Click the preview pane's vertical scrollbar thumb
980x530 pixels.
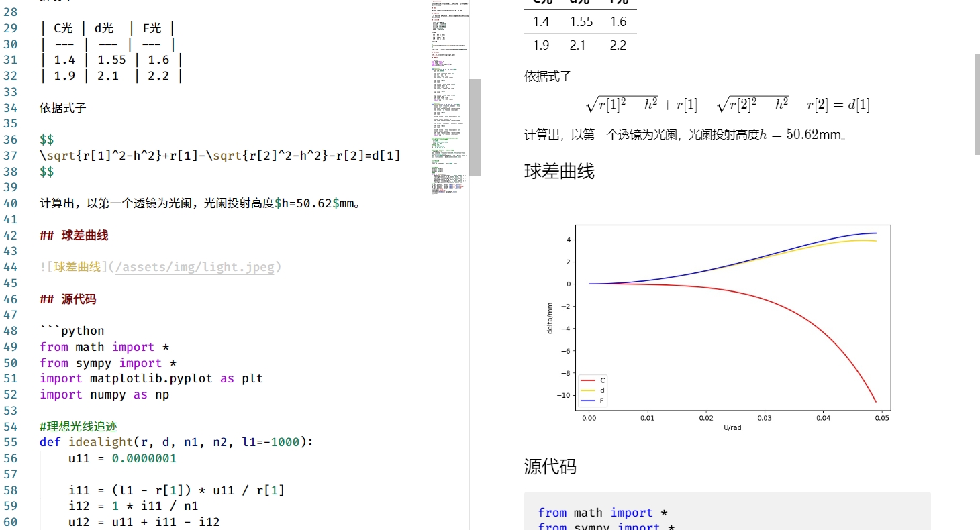click(977, 105)
